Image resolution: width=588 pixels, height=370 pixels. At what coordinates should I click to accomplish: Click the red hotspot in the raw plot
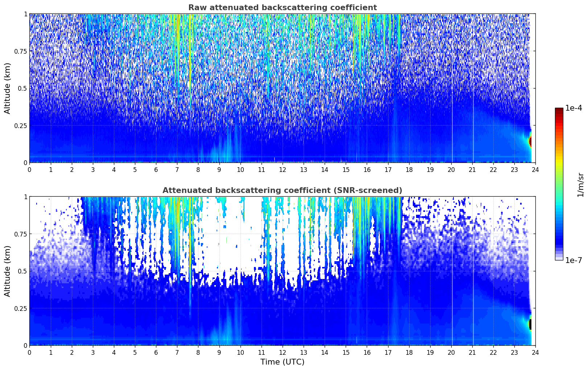tap(530, 141)
